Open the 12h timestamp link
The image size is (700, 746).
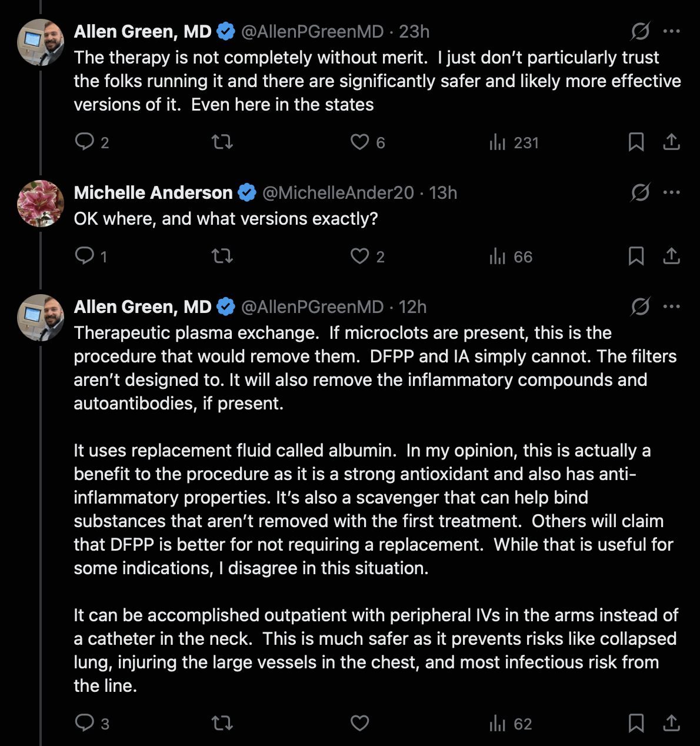click(412, 307)
